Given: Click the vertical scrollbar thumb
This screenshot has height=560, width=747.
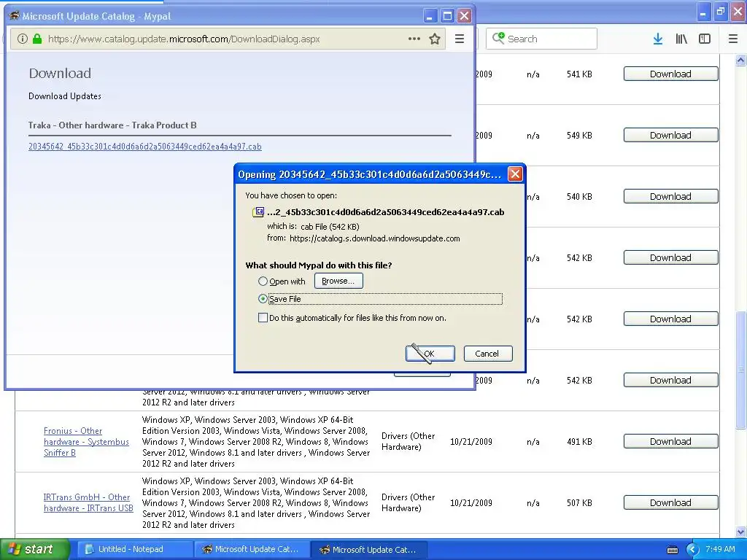Looking at the screenshot, I should [740, 370].
